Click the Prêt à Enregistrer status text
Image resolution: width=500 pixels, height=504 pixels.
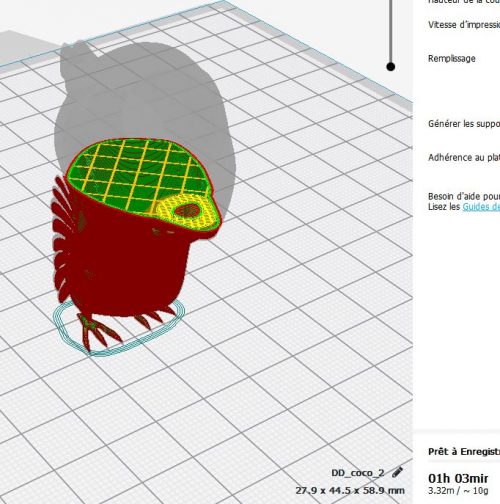tap(464, 452)
